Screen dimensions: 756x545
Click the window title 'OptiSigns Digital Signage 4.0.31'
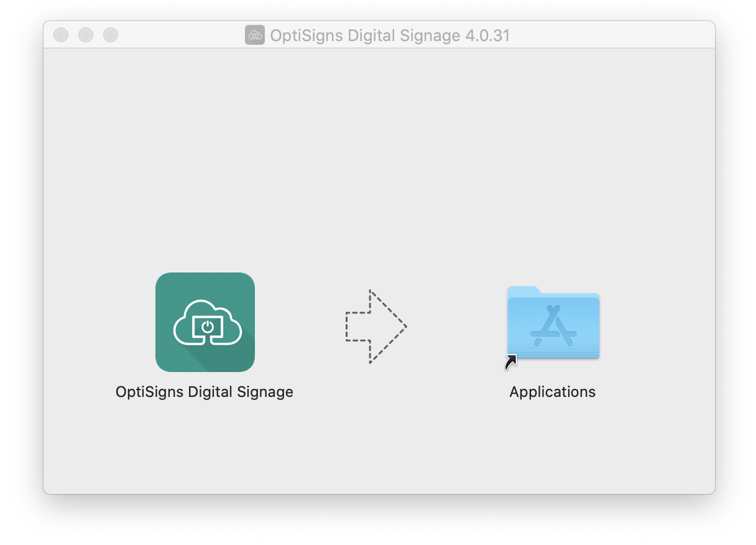coord(390,35)
